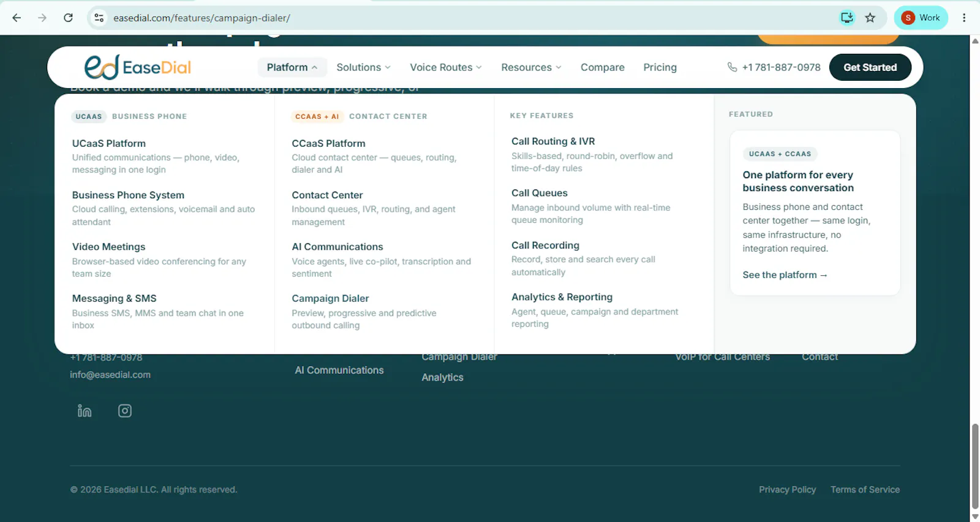The width and height of the screenshot is (980, 522).
Task: Collapse the Platform menu
Action: pos(292,67)
